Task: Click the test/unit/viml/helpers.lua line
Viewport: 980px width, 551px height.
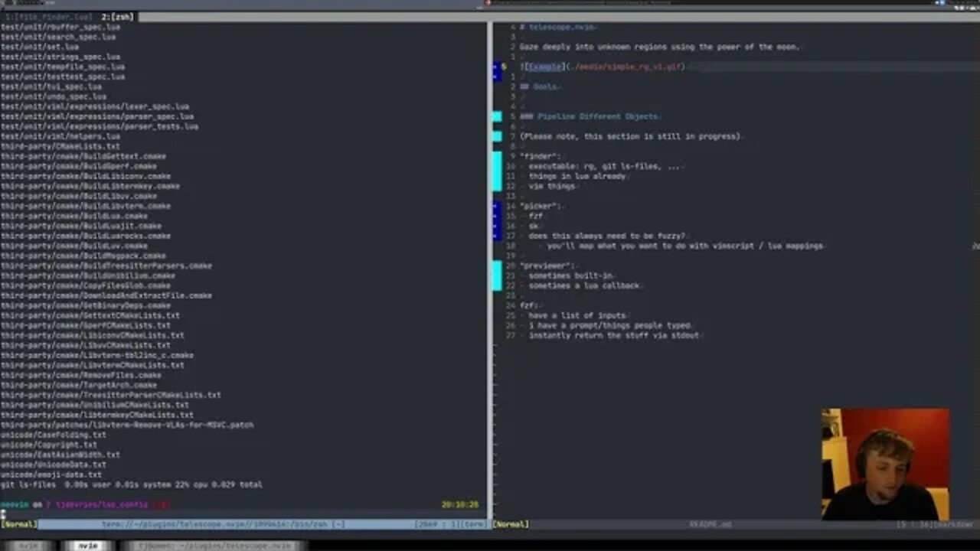Action: [60, 136]
